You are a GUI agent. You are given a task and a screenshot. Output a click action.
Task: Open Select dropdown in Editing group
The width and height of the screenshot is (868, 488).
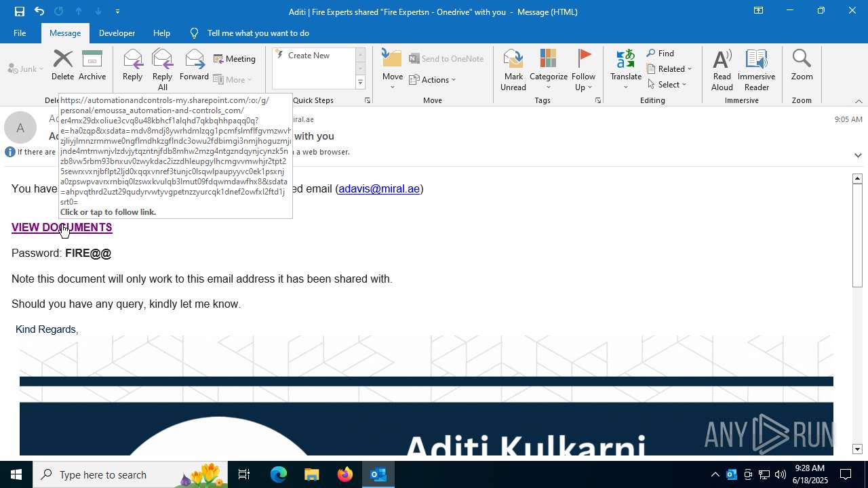[667, 85]
